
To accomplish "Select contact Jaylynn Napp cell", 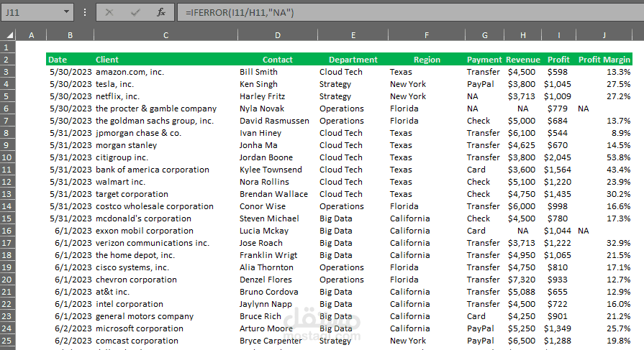I will (278, 304).
